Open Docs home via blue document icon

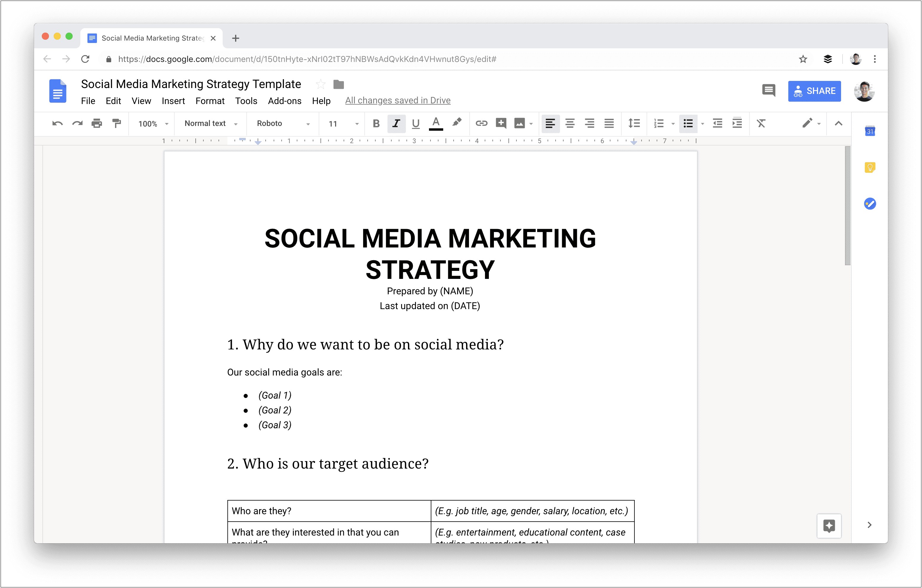click(58, 91)
